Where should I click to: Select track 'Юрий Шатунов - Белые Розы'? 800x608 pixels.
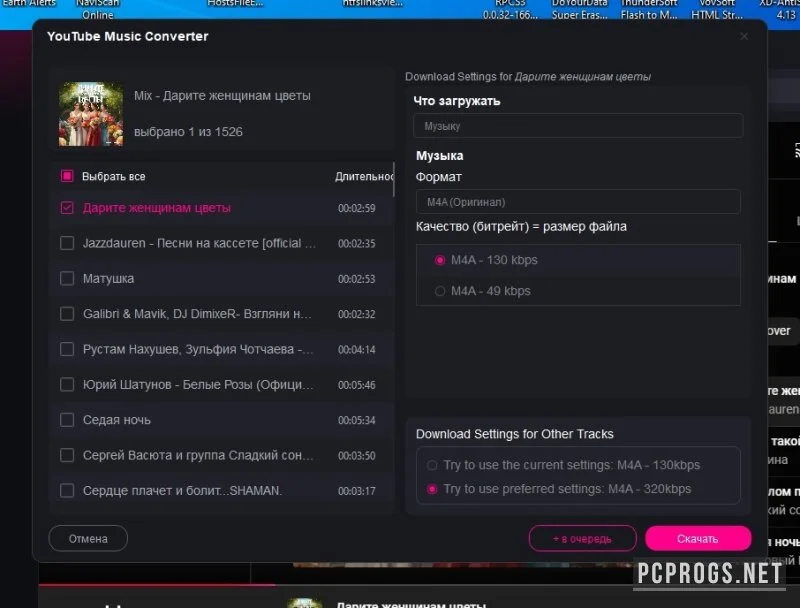click(x=198, y=385)
